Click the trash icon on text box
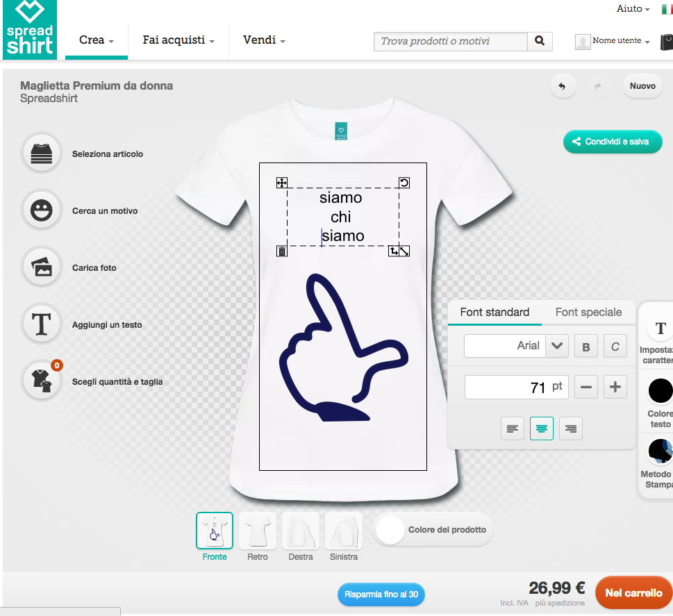The image size is (673, 616). click(282, 251)
